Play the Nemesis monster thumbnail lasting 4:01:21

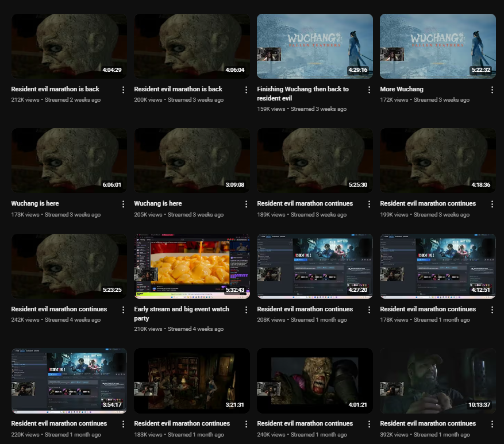(315, 381)
